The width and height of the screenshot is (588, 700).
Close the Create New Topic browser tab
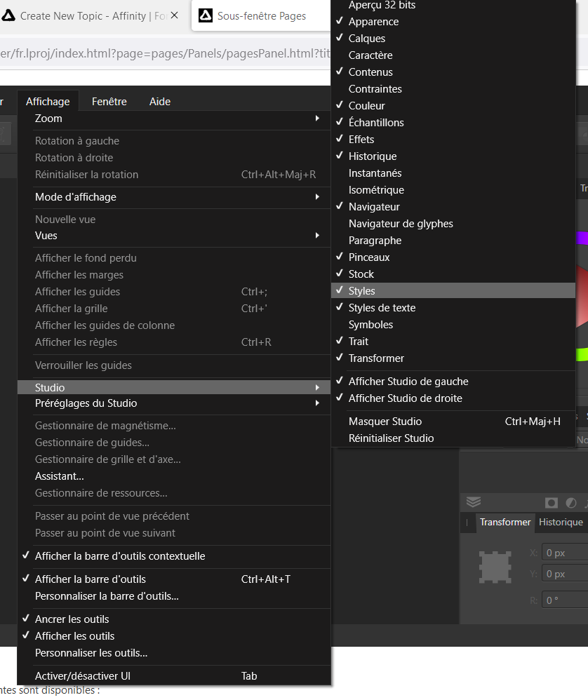[x=175, y=15]
